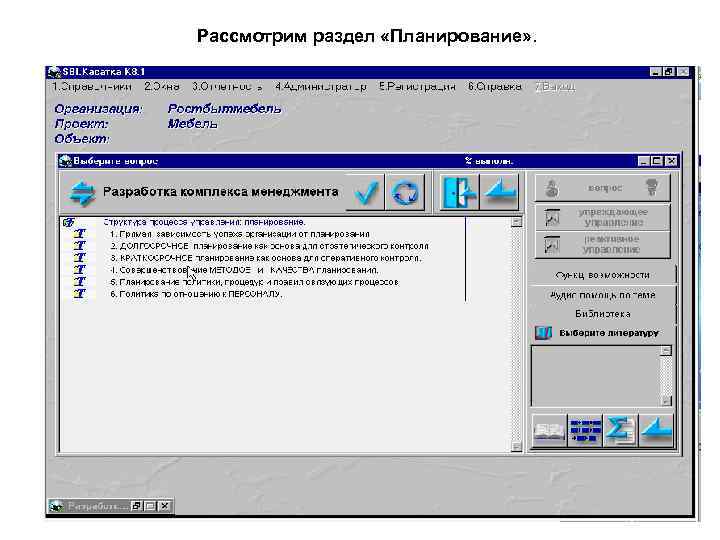Viewport: 720px width, 540px height.
Task: Click the 'Библиотека' label
Action: (x=602, y=314)
